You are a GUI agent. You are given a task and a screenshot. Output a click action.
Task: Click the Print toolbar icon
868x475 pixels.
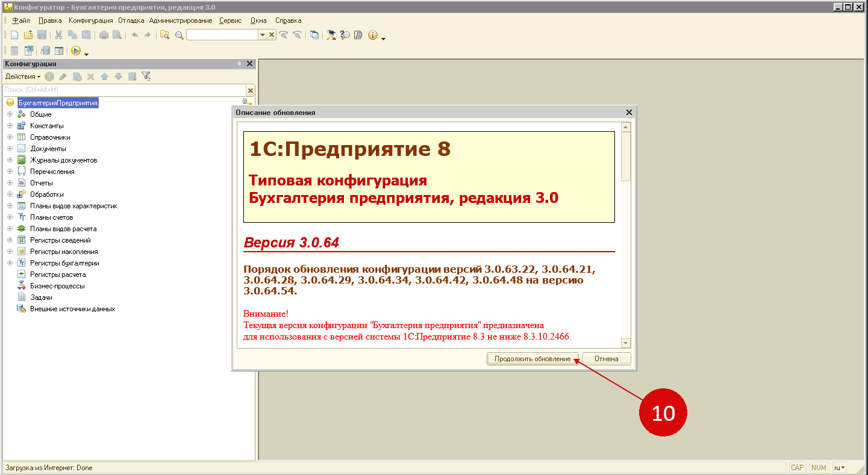[104, 35]
